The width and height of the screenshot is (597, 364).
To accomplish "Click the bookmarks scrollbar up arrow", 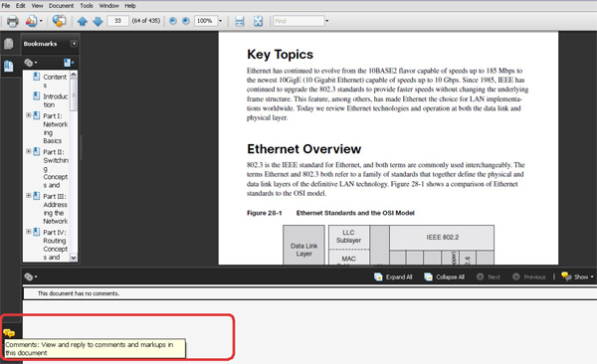I will coord(74,75).
